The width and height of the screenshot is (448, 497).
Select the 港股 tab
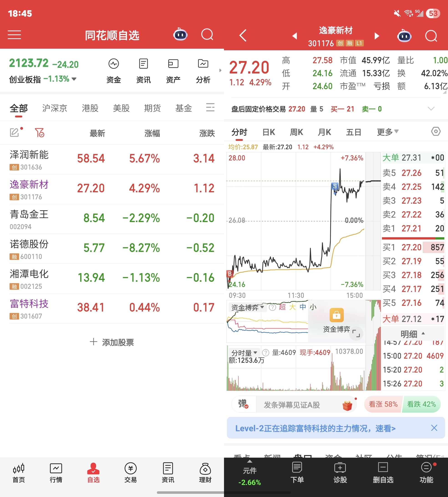pos(90,108)
